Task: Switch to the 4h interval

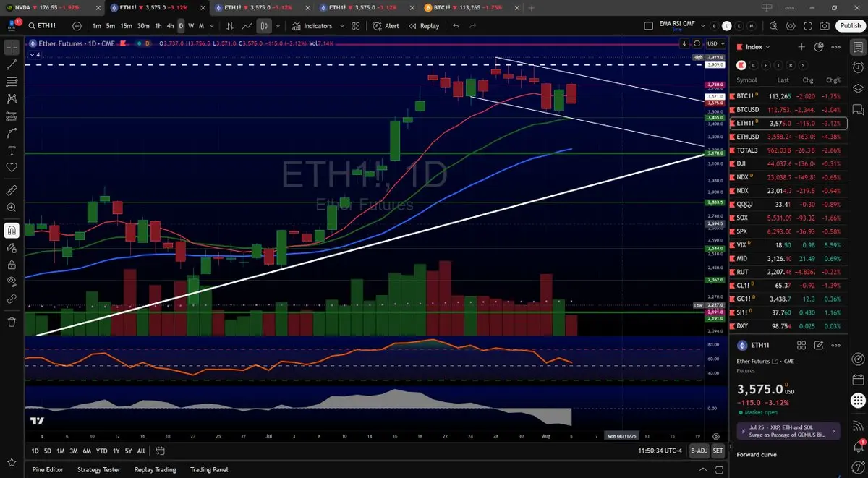Action: tap(171, 26)
